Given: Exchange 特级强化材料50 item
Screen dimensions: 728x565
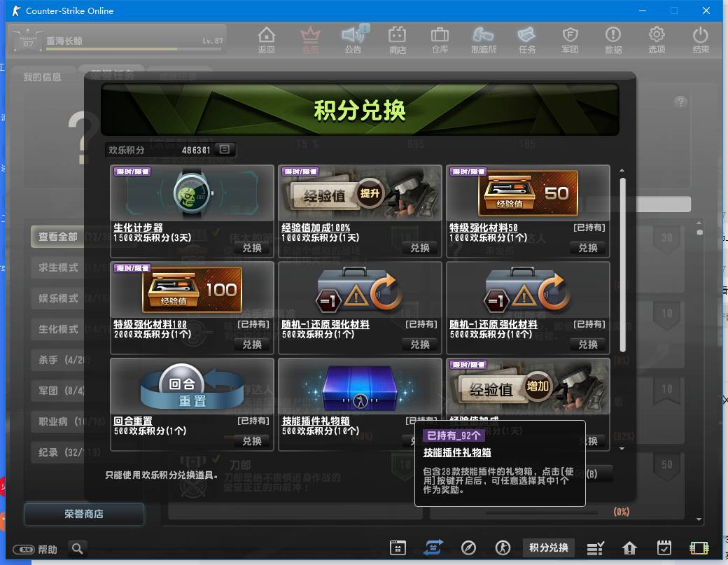Looking at the screenshot, I should point(588,248).
